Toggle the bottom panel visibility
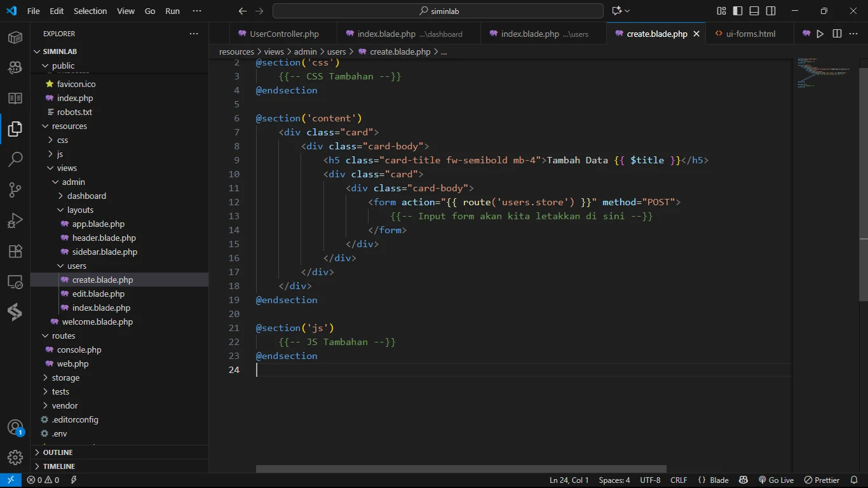 (x=754, y=11)
